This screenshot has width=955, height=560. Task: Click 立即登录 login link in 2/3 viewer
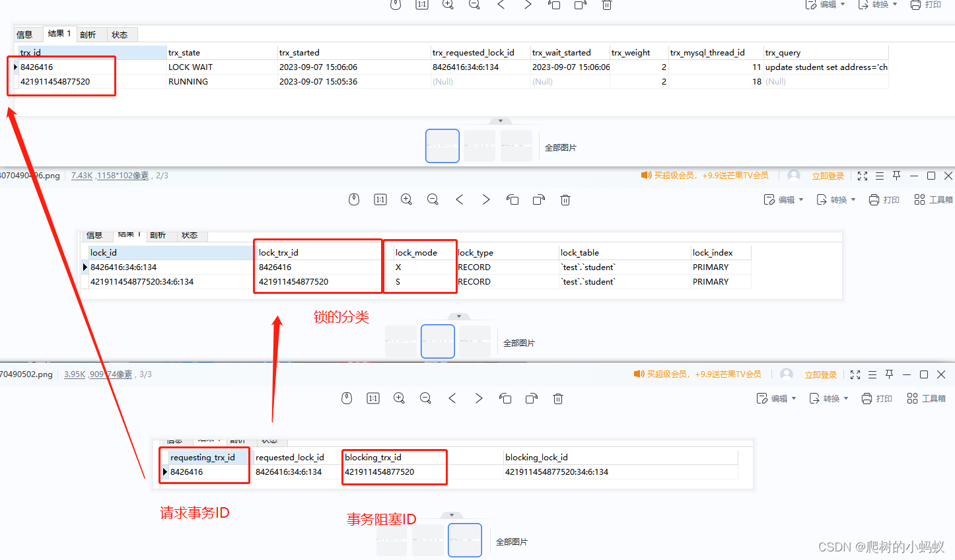pyautogui.click(x=828, y=176)
